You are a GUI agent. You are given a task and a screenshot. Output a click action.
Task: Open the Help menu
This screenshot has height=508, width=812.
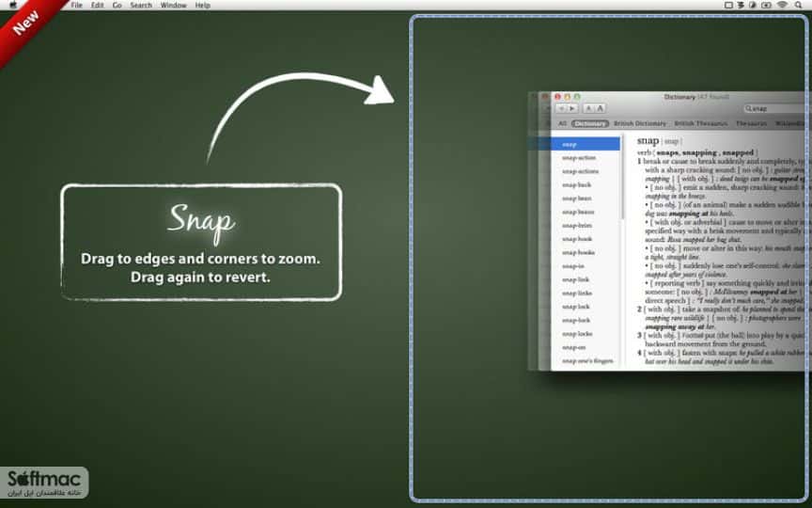(x=202, y=6)
